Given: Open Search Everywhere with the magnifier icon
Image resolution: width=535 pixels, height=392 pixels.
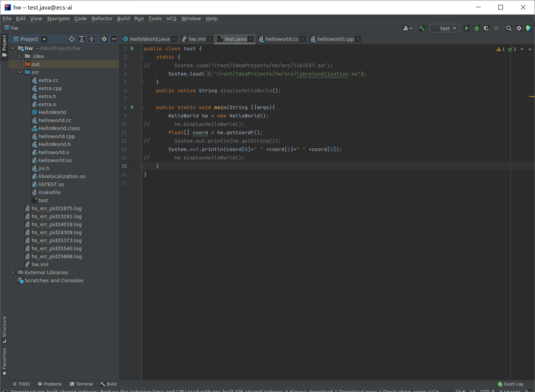Looking at the screenshot, I should click(x=509, y=28).
